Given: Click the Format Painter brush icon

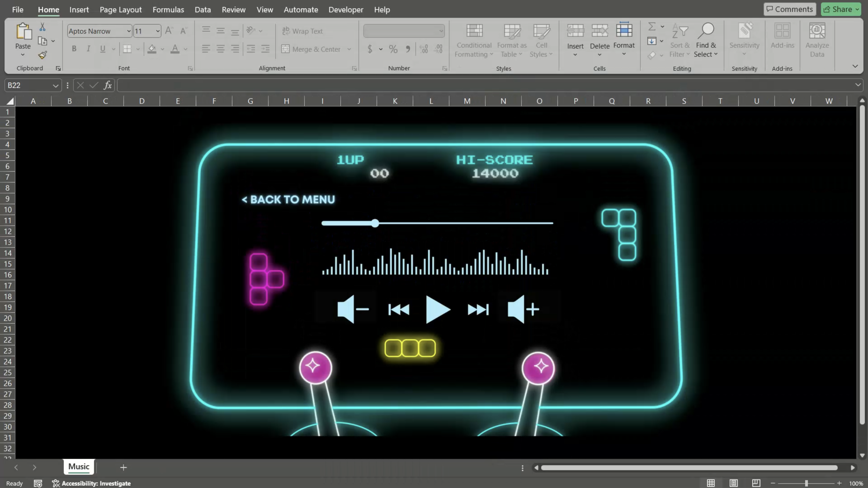Looking at the screenshot, I should click(42, 55).
